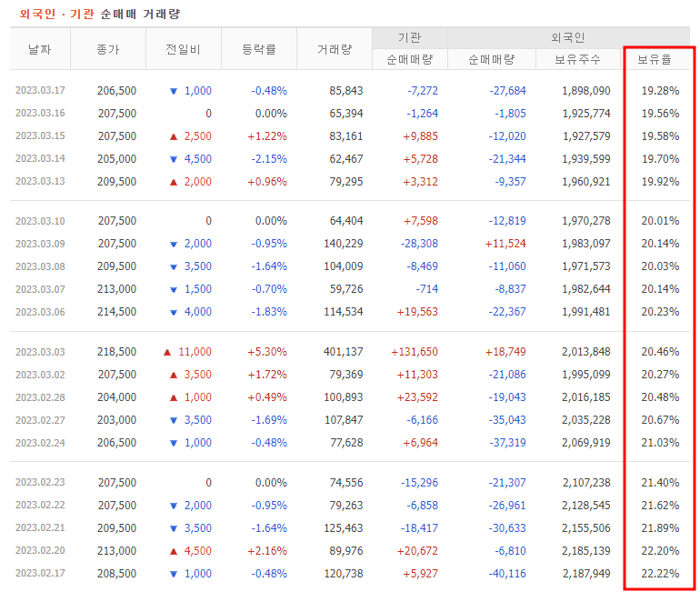Click holding ratio 19.28%
The height and width of the screenshot is (592, 700).
pyautogui.click(x=660, y=91)
